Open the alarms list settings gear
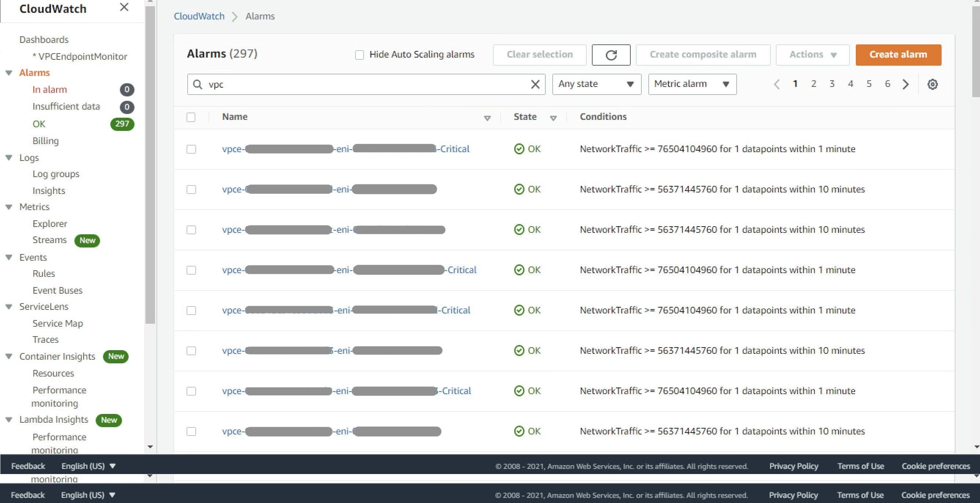Image resolution: width=980 pixels, height=503 pixels. [x=932, y=84]
